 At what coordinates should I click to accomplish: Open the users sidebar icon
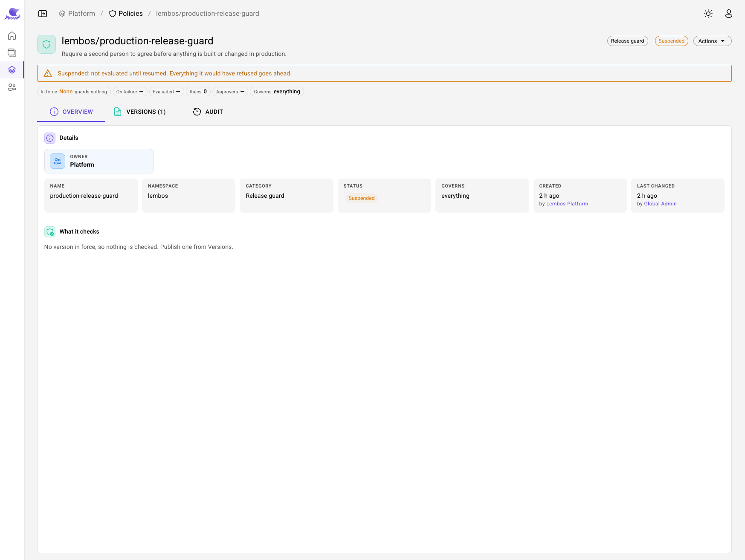pos(12,87)
